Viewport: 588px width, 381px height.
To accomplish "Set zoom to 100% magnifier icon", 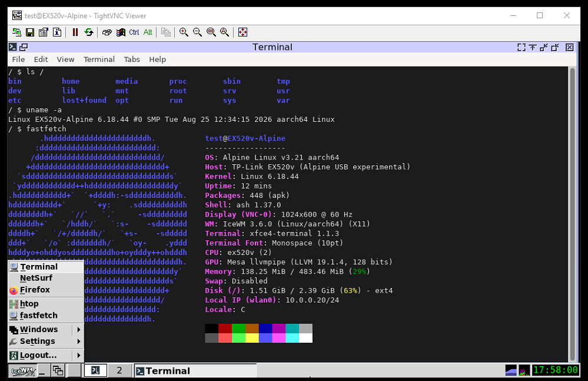I will point(211,32).
